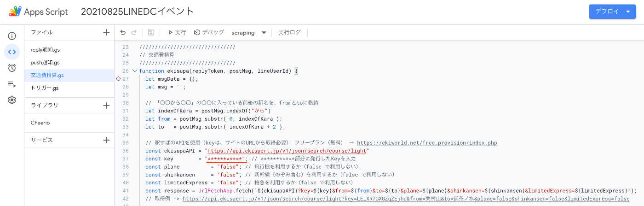Open the 実行ログ execution log
The width and height of the screenshot is (644, 206).
(x=289, y=32)
